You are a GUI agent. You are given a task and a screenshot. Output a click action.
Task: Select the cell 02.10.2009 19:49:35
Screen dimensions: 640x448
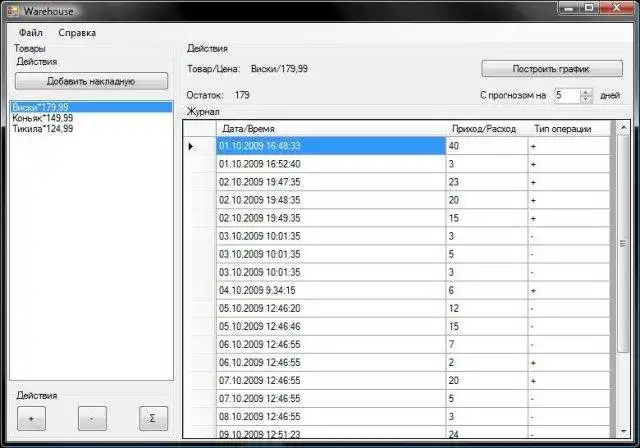tap(331, 218)
